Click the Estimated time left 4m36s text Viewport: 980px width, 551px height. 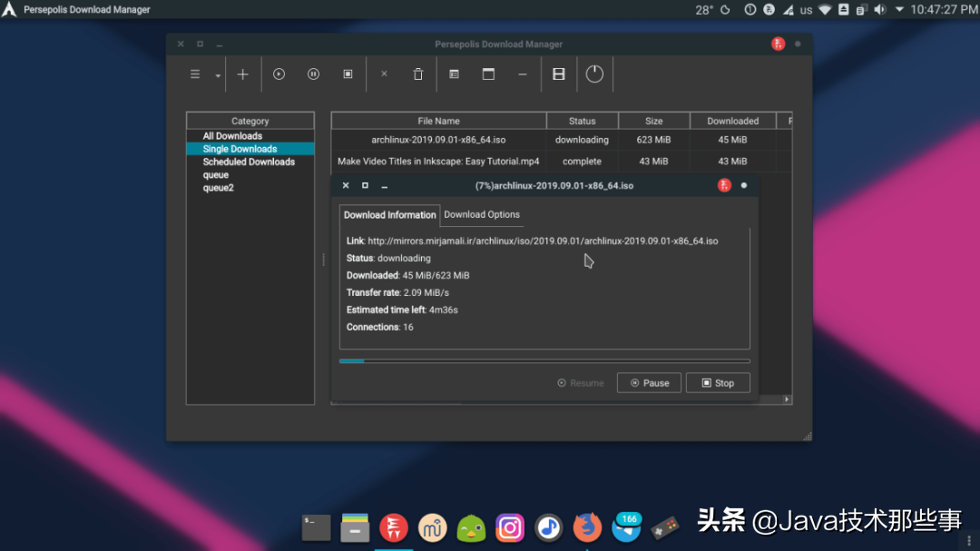[x=402, y=310]
